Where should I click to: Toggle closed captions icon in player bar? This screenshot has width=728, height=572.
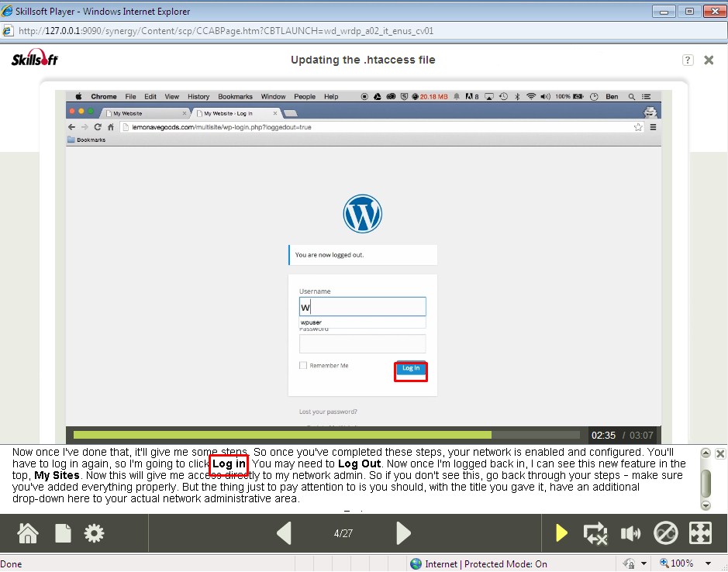(x=666, y=533)
